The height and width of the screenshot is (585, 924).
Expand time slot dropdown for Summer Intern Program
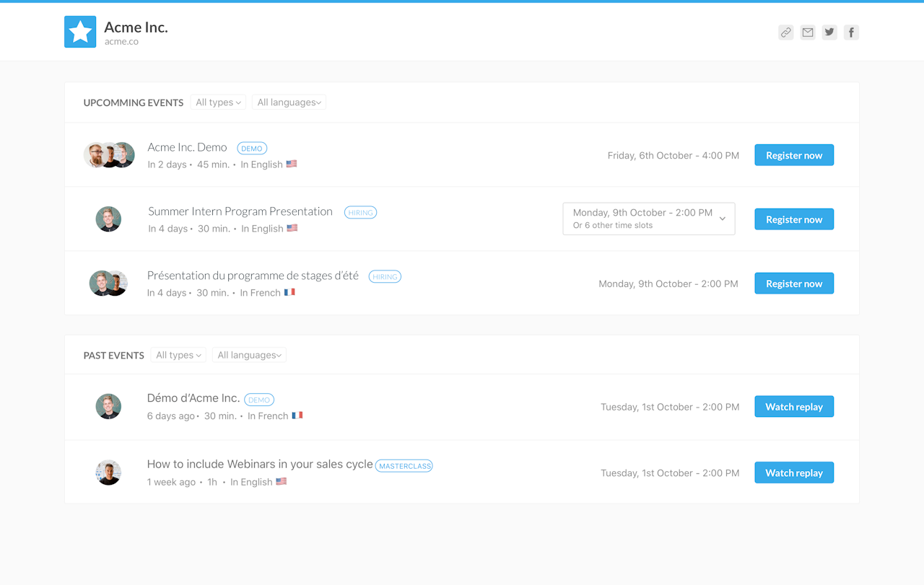(648, 219)
